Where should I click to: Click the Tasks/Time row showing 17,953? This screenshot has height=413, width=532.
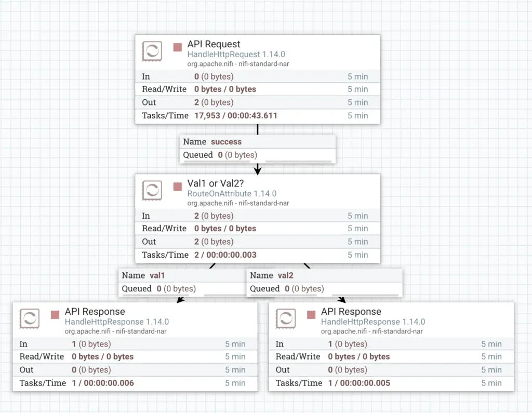[257, 115]
